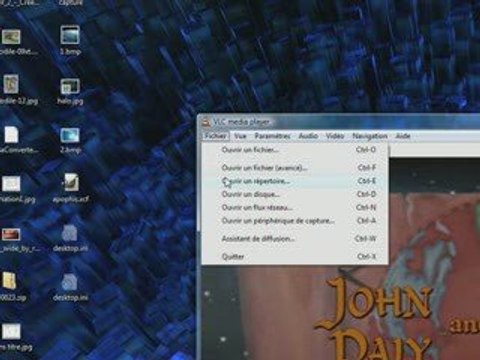This screenshot has height=360, width=480.
Task: Click the VLC media player title bar
Action: 338,122
